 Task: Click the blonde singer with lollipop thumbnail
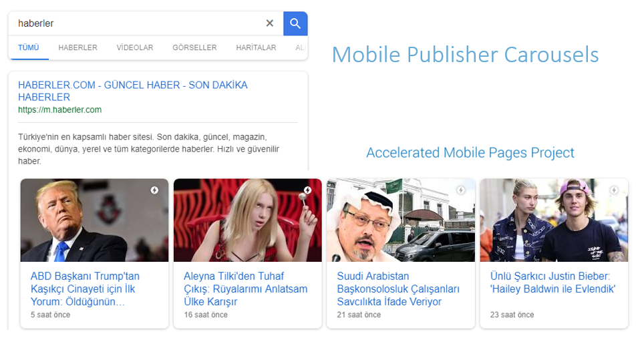coord(248,220)
